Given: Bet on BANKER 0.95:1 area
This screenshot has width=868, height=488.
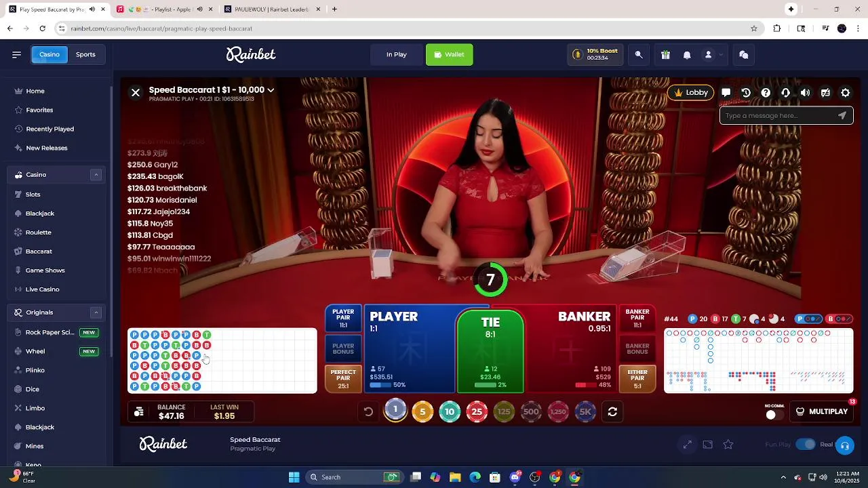Looking at the screenshot, I should 570,349.
